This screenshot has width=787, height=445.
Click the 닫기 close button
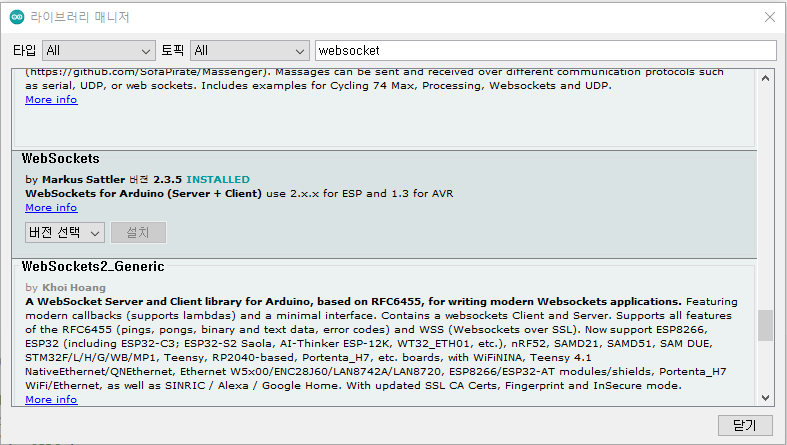745,425
